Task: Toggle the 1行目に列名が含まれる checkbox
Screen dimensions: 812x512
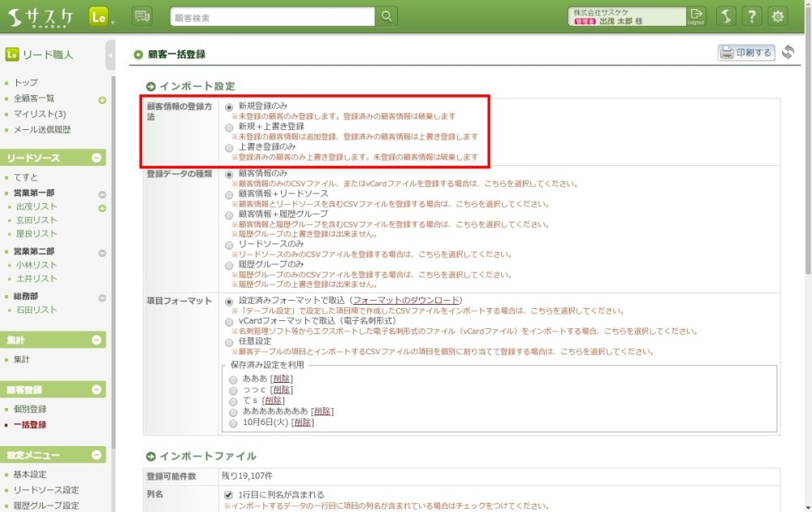Action: (x=229, y=495)
